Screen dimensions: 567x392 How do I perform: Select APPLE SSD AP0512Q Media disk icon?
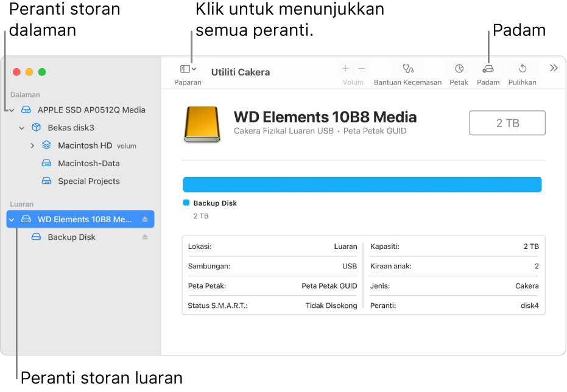pyautogui.click(x=26, y=110)
